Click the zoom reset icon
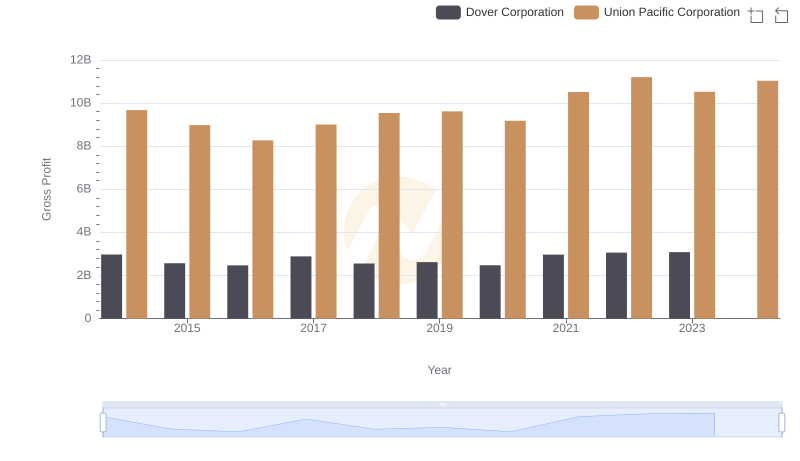 point(781,15)
